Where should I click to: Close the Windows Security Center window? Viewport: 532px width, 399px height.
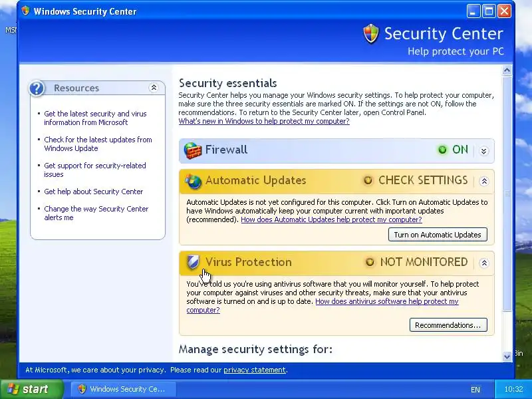pos(505,11)
